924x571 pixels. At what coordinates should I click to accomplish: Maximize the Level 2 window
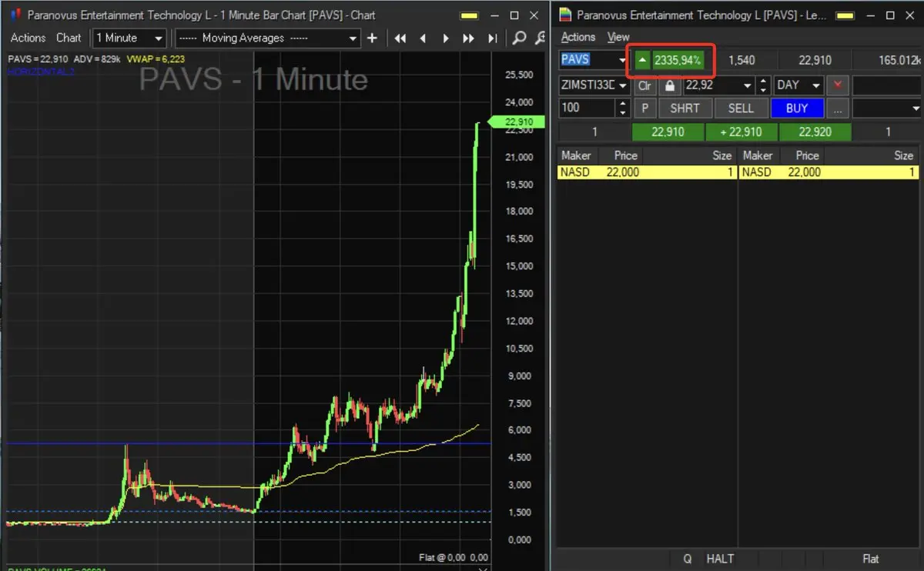891,15
